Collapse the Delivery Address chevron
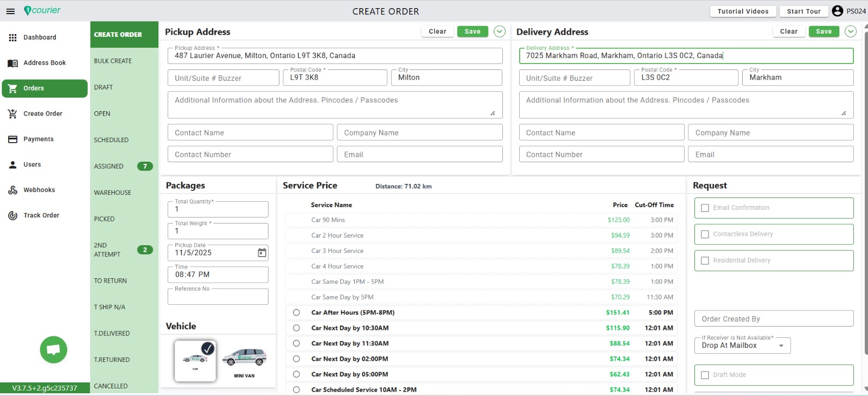Image resolution: width=868 pixels, height=396 pixels. pyautogui.click(x=850, y=31)
